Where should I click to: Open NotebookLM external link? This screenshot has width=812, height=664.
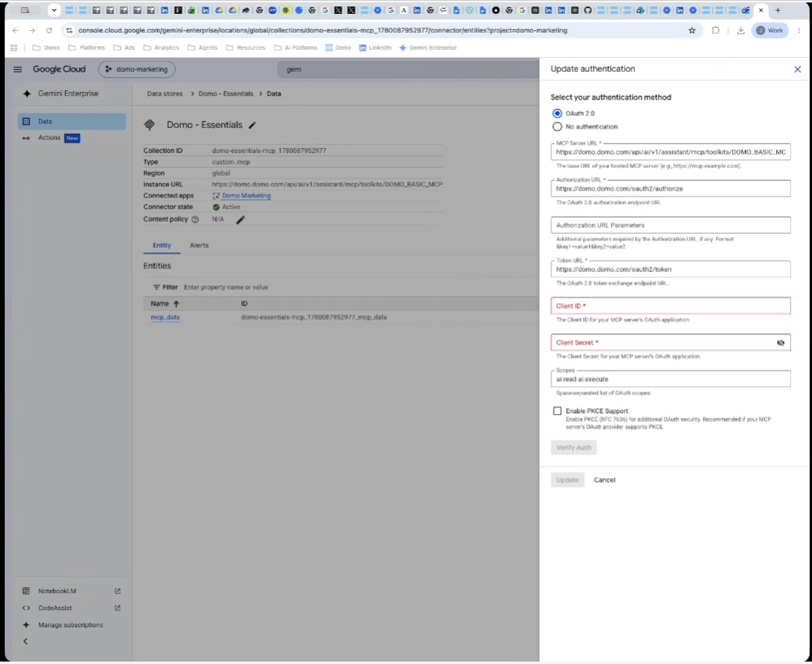point(117,591)
